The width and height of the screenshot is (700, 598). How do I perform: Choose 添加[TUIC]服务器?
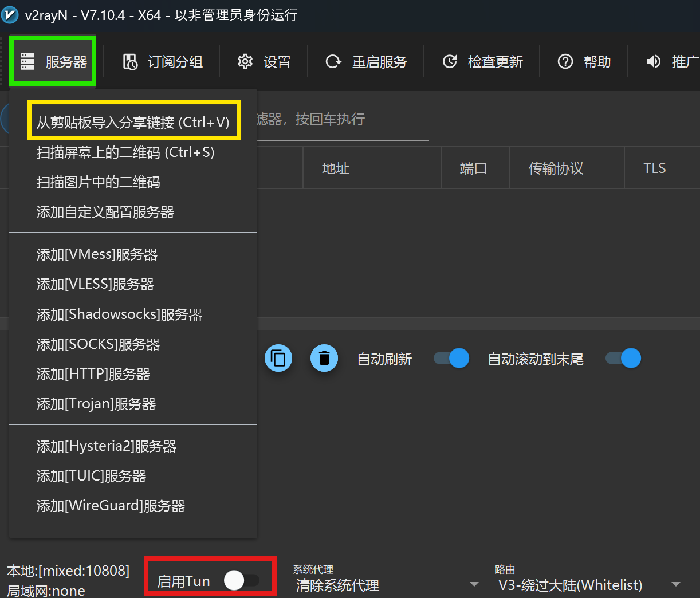click(x=133, y=476)
